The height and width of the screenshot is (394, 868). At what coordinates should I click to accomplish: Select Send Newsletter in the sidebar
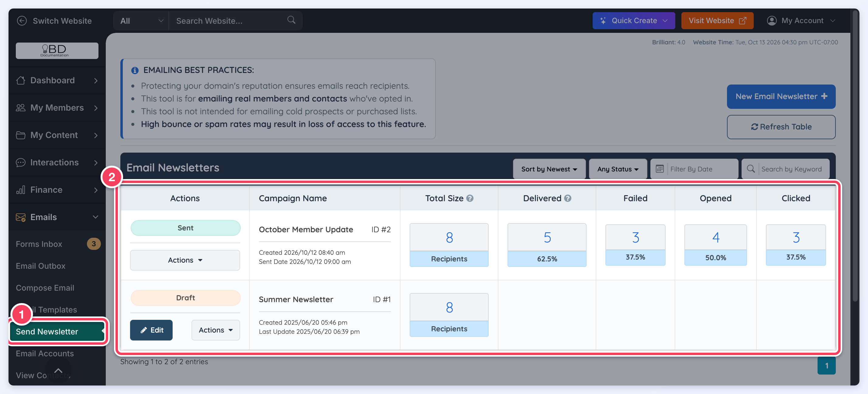pos(57,331)
